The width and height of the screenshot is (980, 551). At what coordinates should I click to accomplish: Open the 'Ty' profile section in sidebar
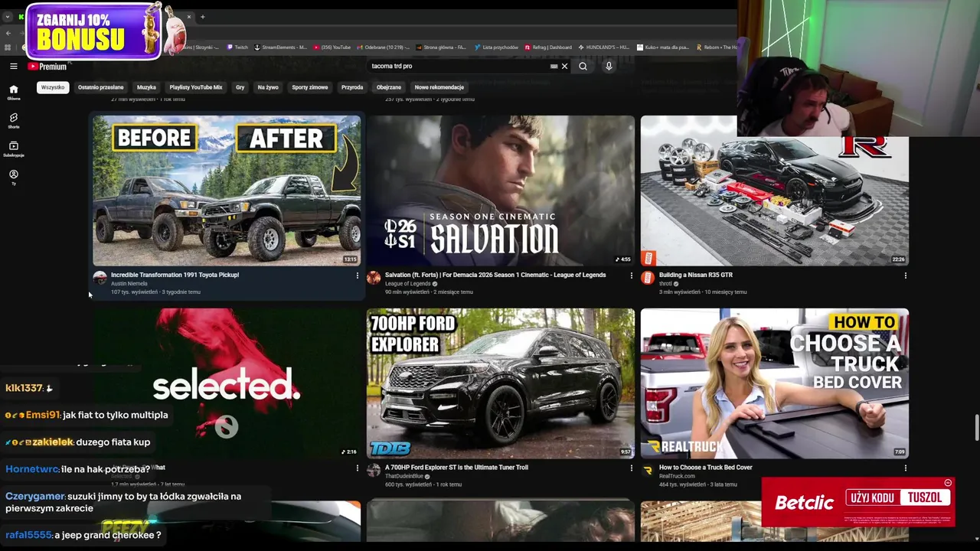click(13, 177)
